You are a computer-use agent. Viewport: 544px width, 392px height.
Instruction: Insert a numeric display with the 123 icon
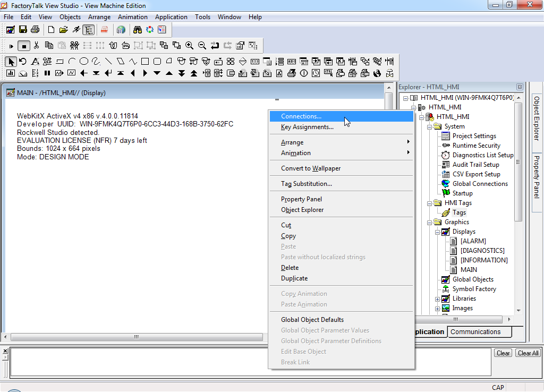pyautogui.click(x=255, y=62)
